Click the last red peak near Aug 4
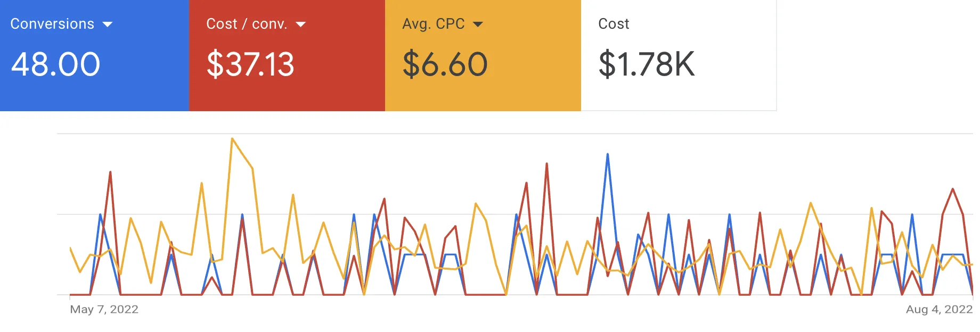This screenshot has width=980, height=332. coord(953,189)
